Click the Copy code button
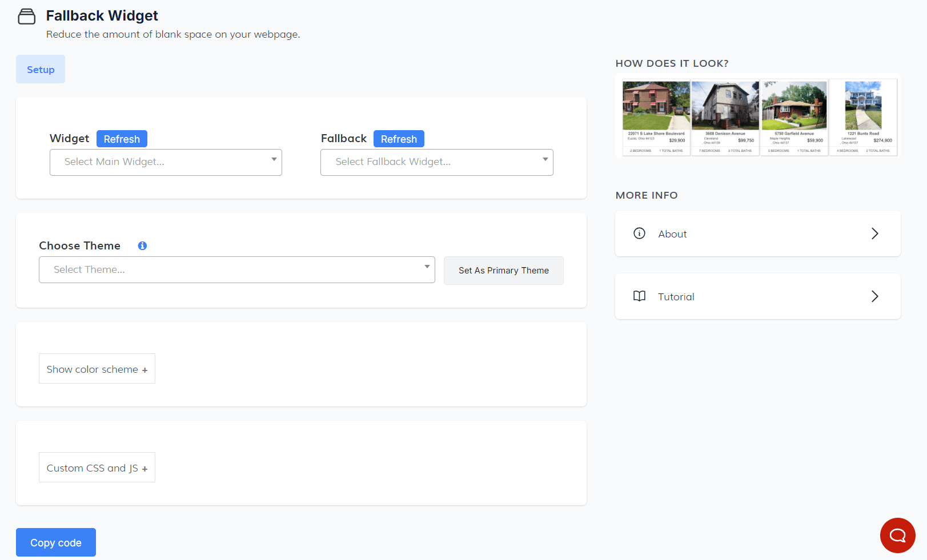927x560 pixels. coord(56,542)
